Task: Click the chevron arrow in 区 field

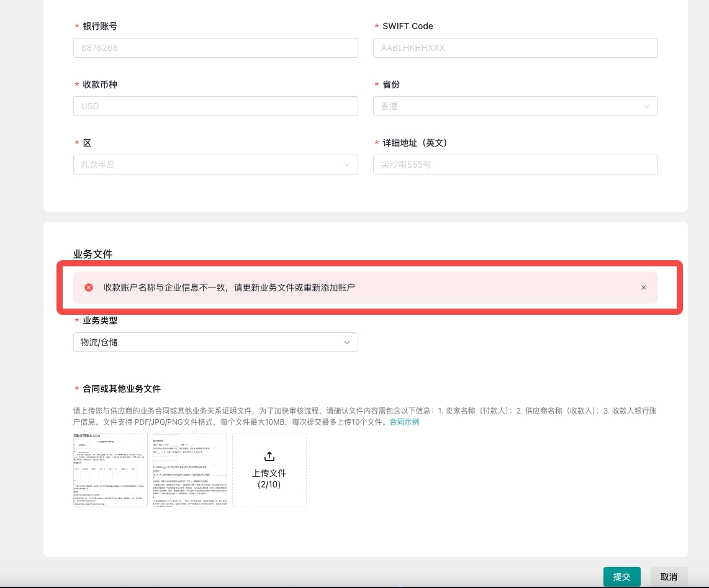Action: point(347,165)
